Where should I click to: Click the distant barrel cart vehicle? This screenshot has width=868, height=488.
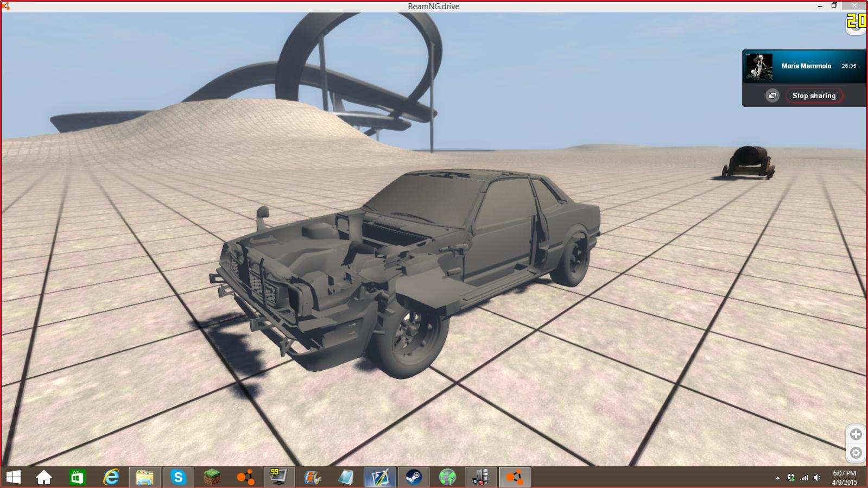pos(748,162)
